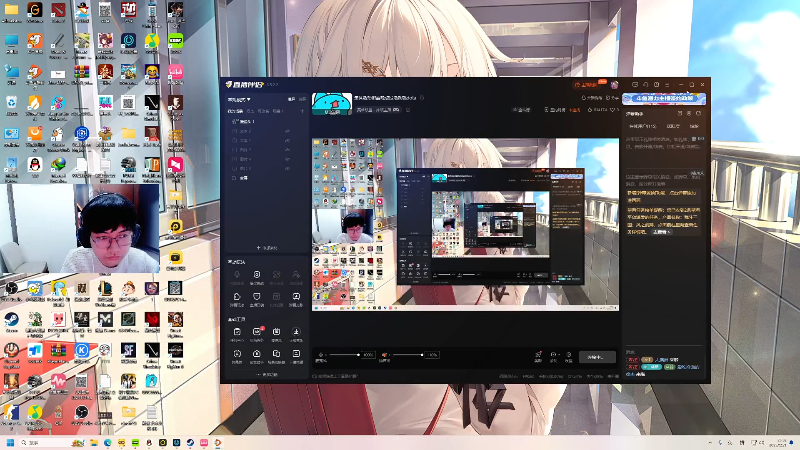The image size is (800, 450).
Task: Toggle eye icon on fourth source row
Action: (x=287, y=150)
